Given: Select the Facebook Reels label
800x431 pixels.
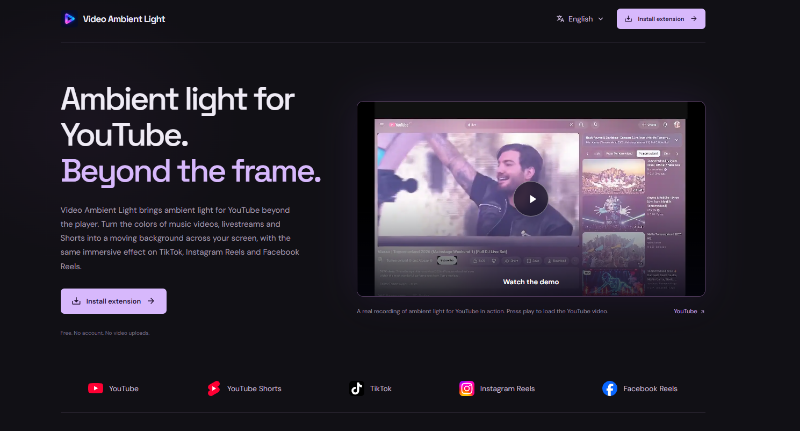Looking at the screenshot, I should coord(650,389).
